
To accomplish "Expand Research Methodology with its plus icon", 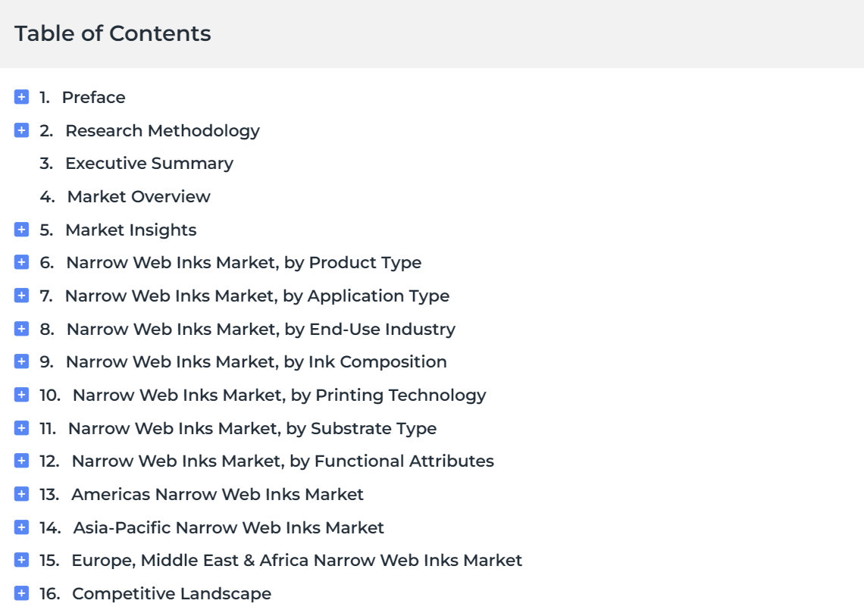I will click(21, 130).
